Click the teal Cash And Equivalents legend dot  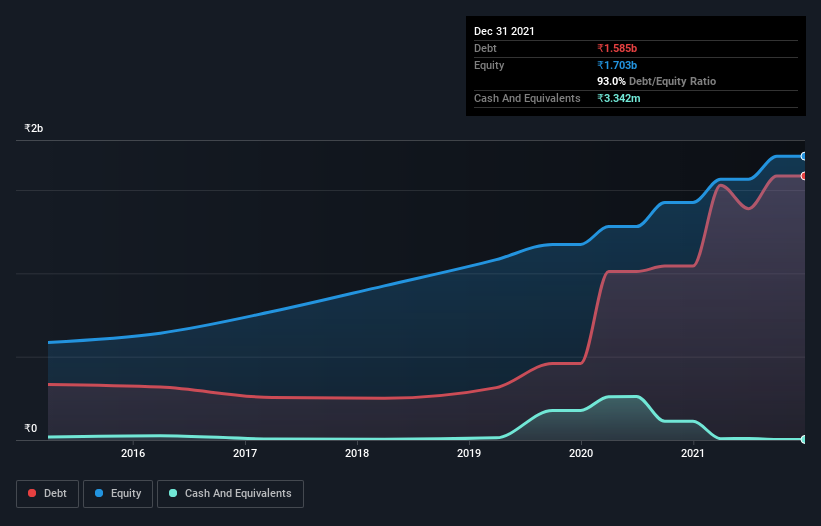click(x=173, y=493)
